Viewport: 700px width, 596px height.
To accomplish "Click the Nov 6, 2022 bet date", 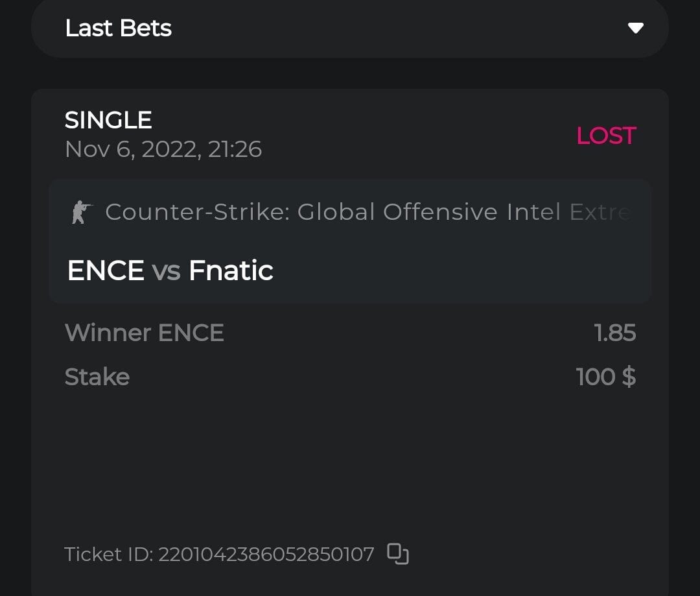I will 132,150.
